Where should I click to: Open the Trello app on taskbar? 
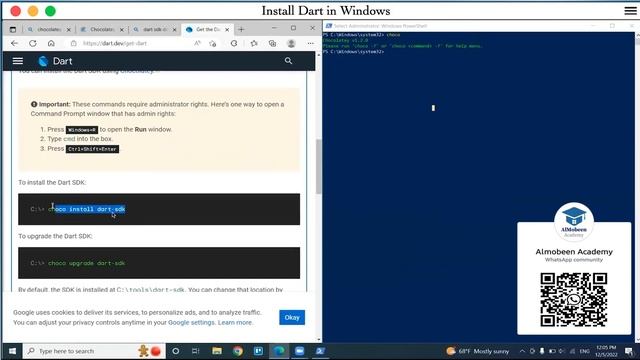point(258,351)
